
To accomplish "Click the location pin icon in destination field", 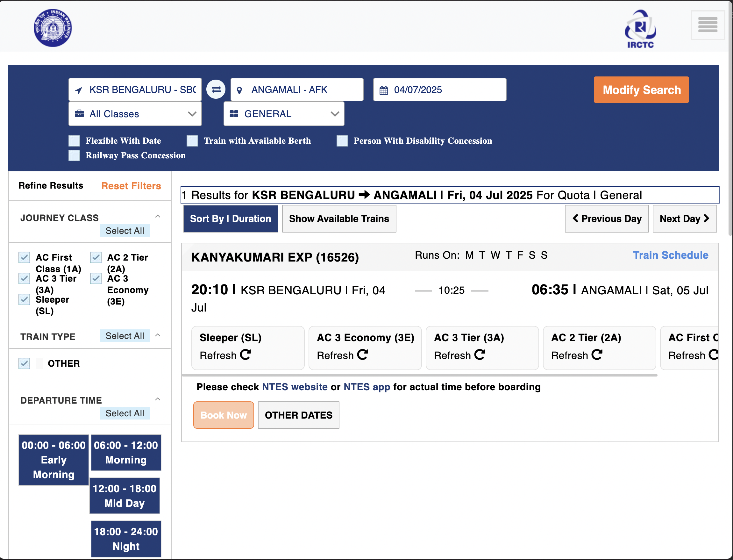I will pos(239,90).
